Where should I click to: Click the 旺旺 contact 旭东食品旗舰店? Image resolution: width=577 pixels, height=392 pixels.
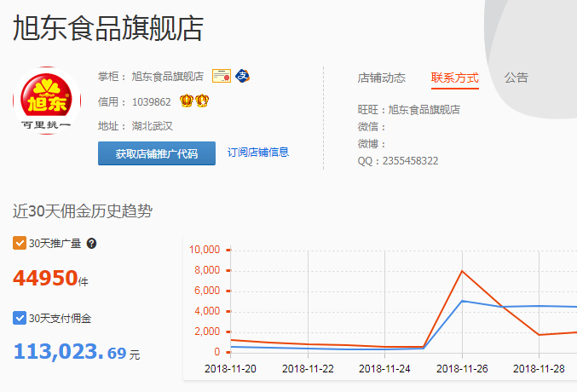click(x=424, y=110)
